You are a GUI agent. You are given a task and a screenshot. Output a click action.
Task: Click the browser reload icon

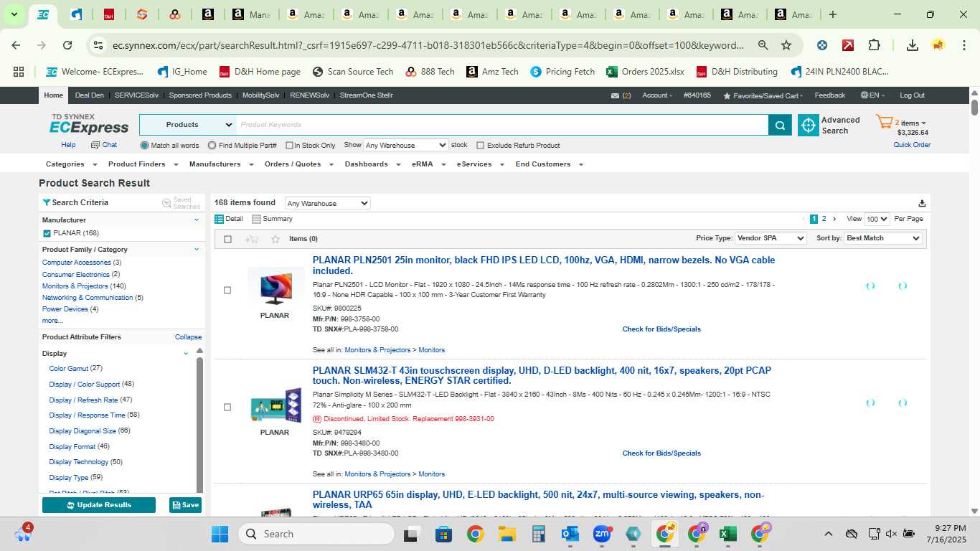click(67, 45)
